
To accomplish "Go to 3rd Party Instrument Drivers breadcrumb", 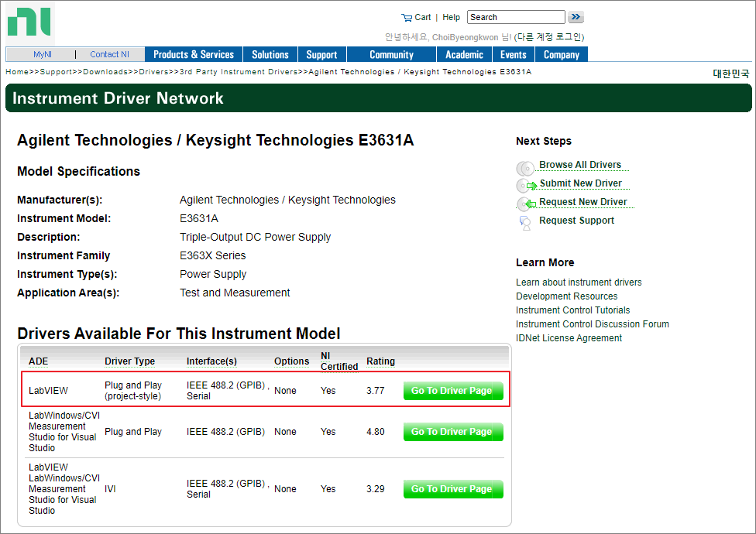I will click(x=238, y=72).
